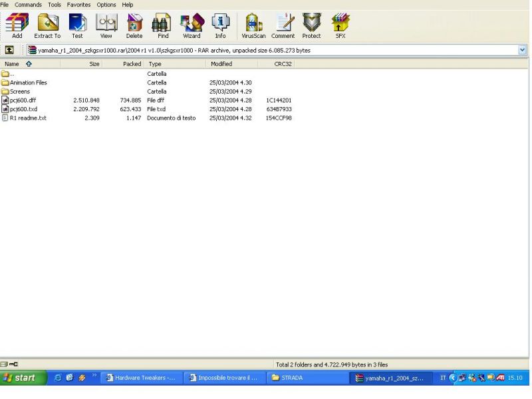Image resolution: width=532 pixels, height=399 pixels.
Task: Launch the Wizard tool
Action: click(x=192, y=26)
